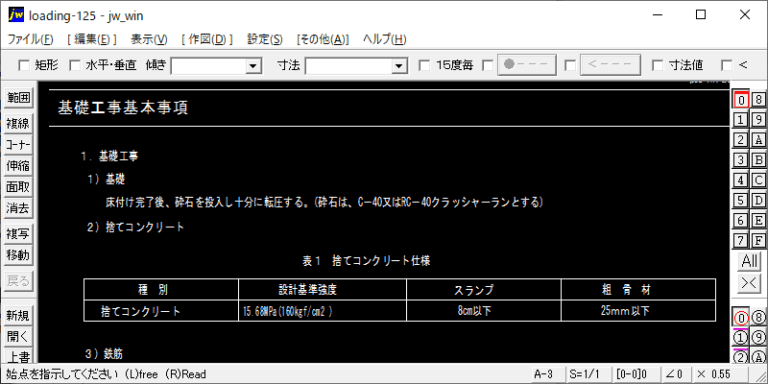Image resolution: width=768 pixels, height=384 pixels.
Task: Open the 寸法 dimension dropdown
Action: [x=399, y=65]
